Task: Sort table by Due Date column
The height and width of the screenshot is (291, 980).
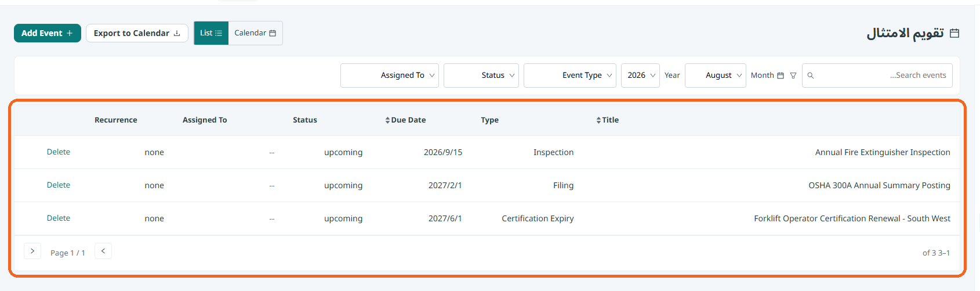Action: tap(405, 120)
